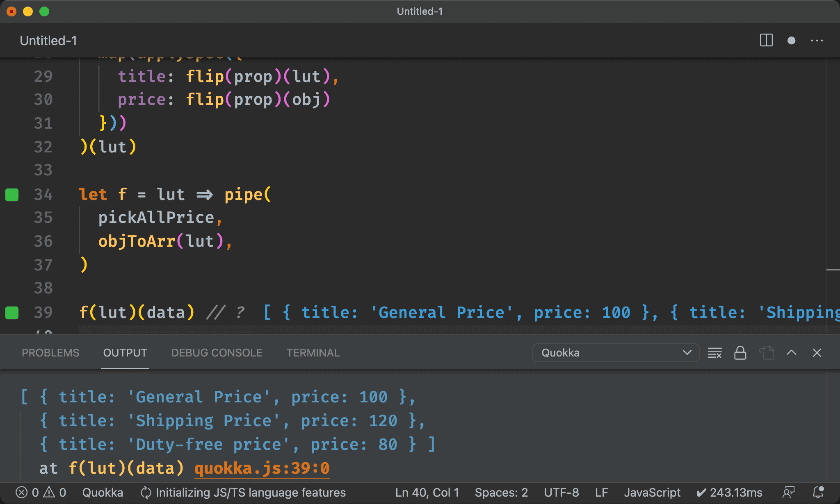The width and height of the screenshot is (840, 504).
Task: Change indentation via Spaces: 2
Action: point(501,493)
